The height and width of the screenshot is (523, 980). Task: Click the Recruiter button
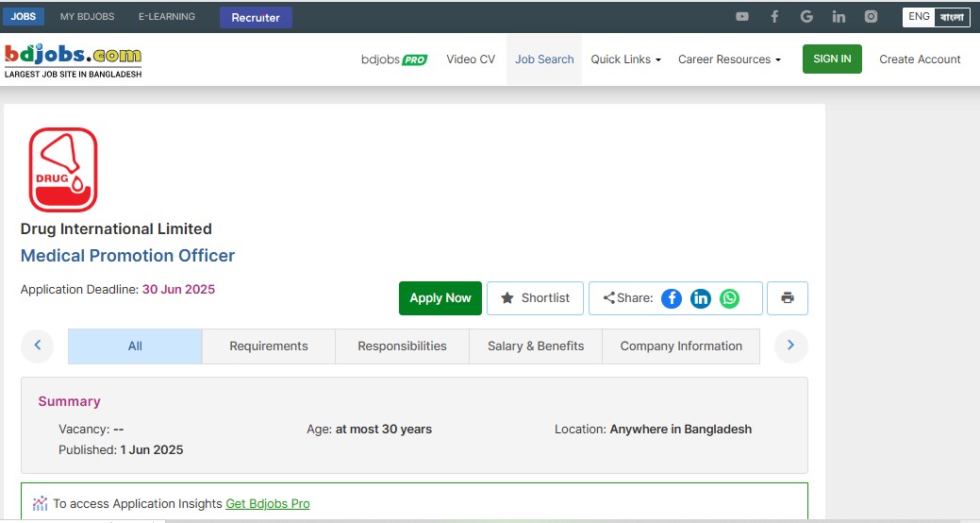pos(256,18)
